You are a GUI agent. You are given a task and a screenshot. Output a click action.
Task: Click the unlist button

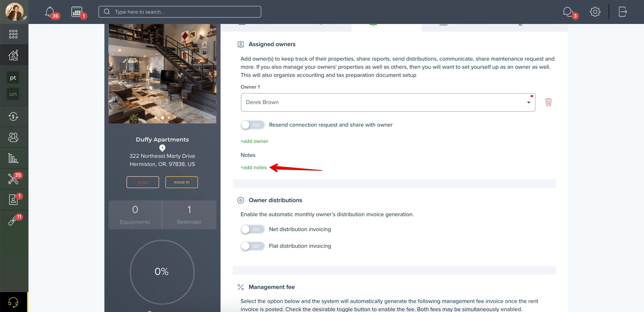click(x=143, y=182)
